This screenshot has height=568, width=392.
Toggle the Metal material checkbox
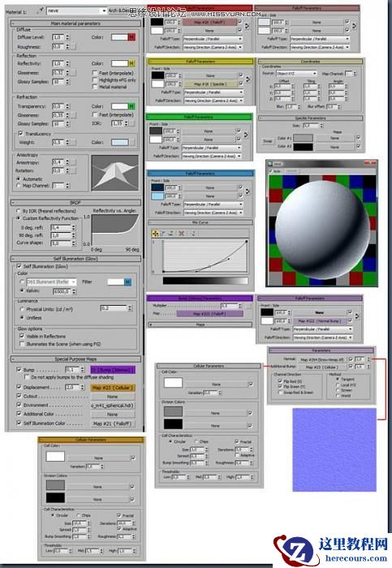click(x=95, y=87)
